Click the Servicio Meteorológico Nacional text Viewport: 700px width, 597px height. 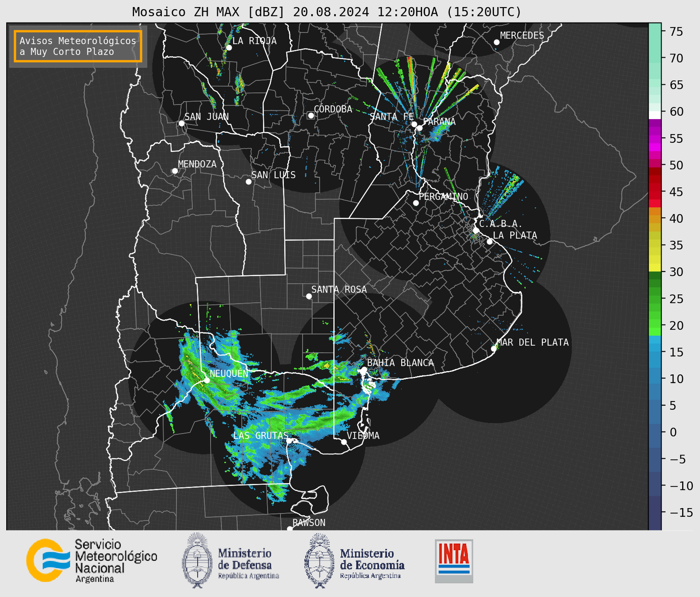[x=116, y=560]
